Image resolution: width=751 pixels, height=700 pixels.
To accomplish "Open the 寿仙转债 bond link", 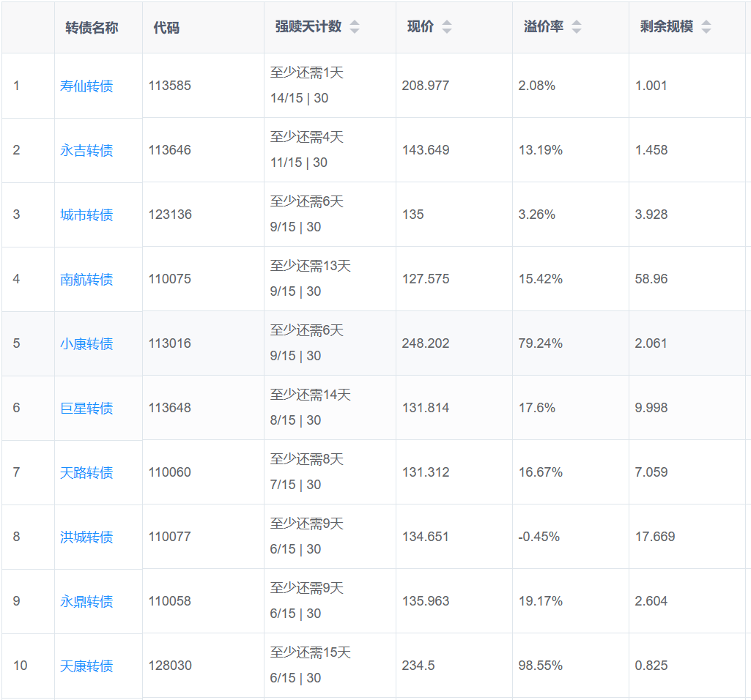I will point(86,86).
